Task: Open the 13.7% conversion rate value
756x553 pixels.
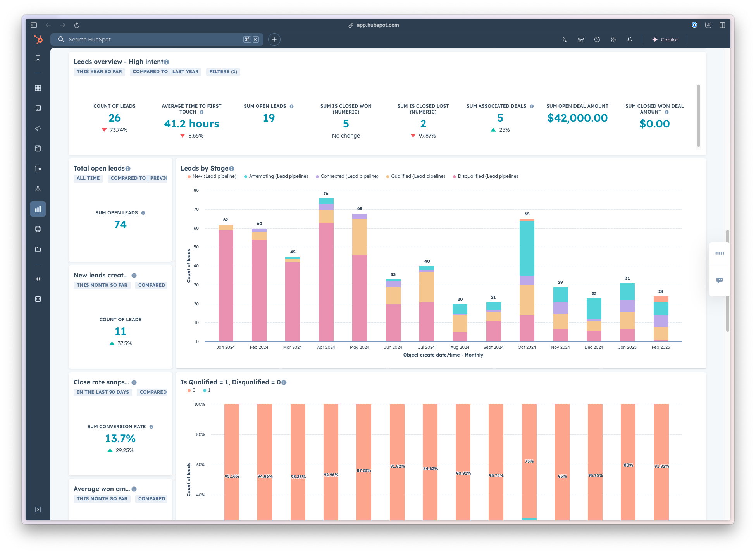Action: 121,438
